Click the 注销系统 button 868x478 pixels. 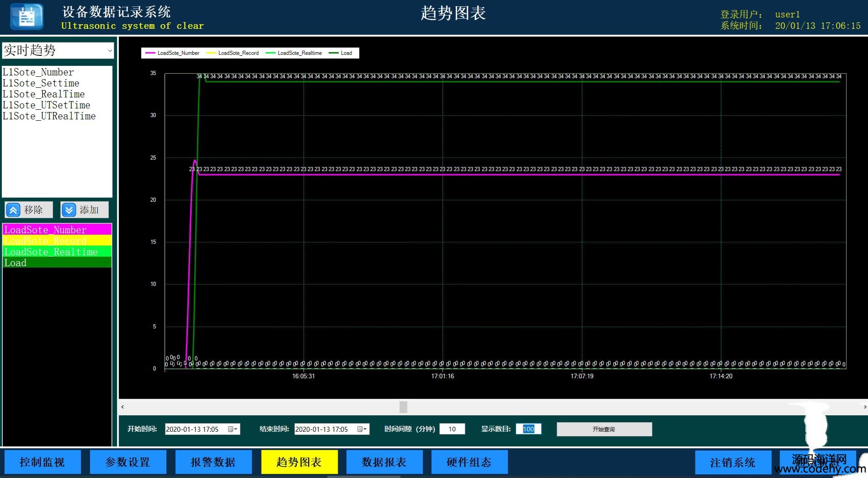coord(733,462)
